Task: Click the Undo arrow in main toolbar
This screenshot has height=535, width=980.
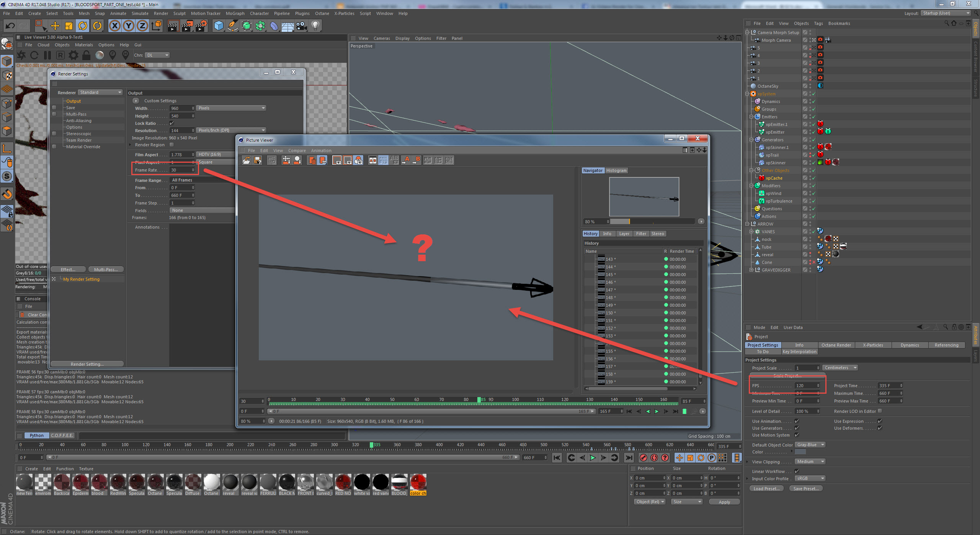Action: pos(10,26)
